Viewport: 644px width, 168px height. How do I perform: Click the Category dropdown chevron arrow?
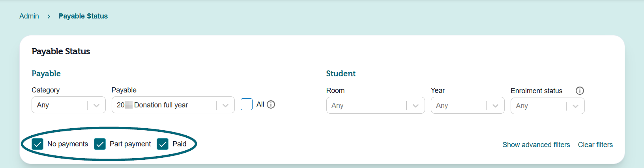click(x=96, y=105)
